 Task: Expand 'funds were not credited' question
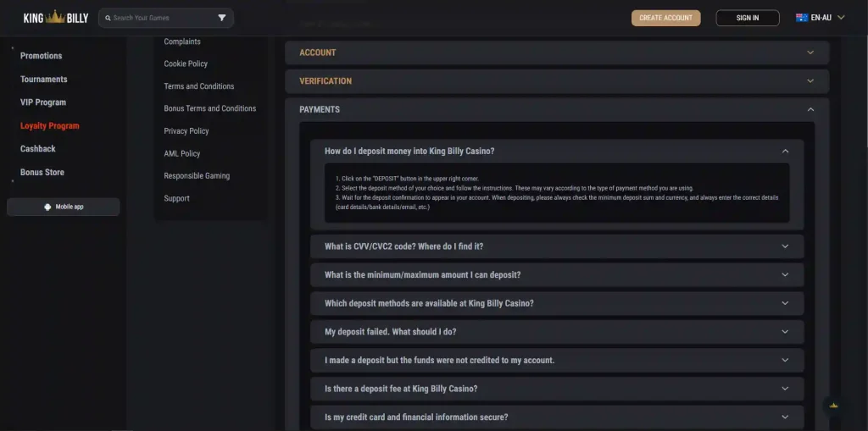(x=557, y=360)
